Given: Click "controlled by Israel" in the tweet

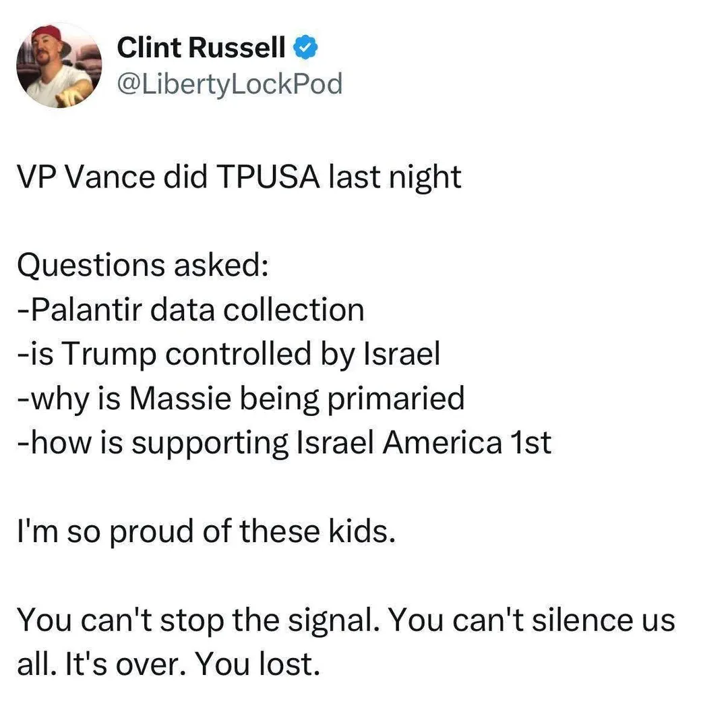Looking at the screenshot, I should click(302, 354).
